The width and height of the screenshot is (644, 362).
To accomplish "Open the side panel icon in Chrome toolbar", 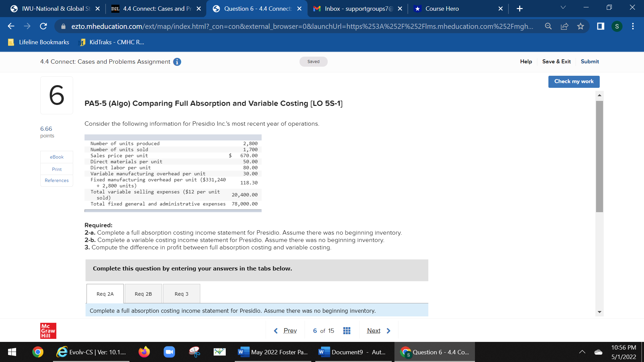I will (x=600, y=26).
